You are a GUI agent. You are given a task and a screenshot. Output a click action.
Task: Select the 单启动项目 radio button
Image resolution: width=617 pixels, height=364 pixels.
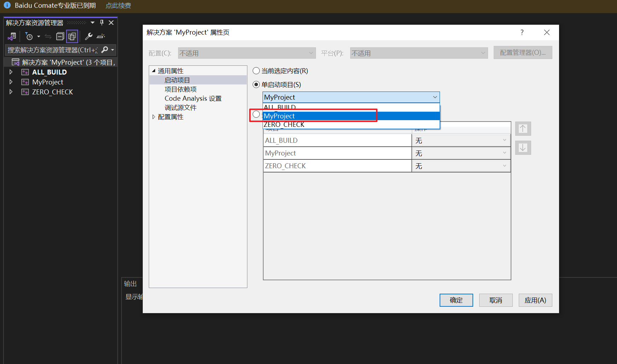[x=256, y=84]
